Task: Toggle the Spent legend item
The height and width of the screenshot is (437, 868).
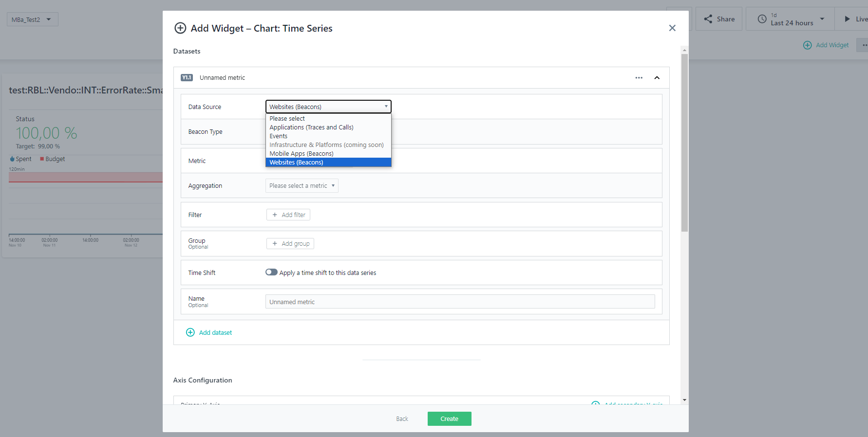Action: [20, 159]
